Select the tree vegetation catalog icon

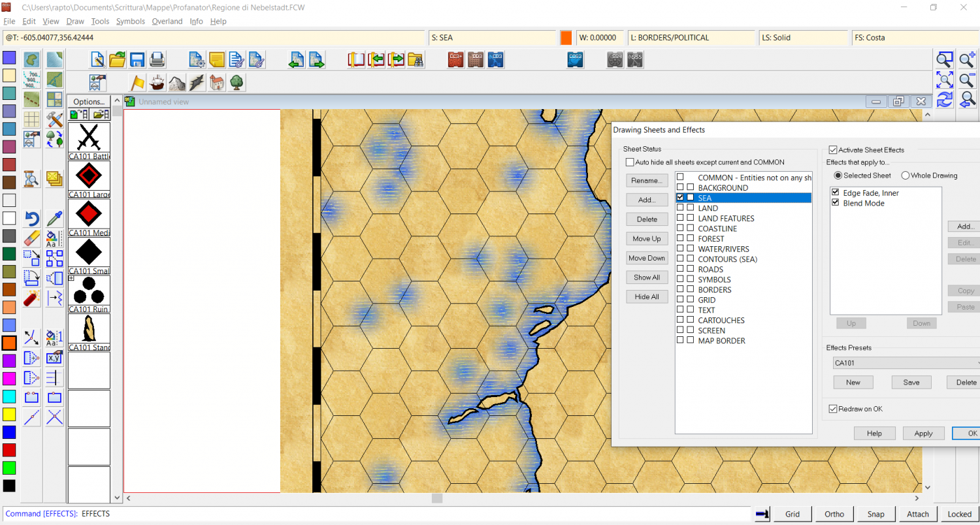click(x=237, y=82)
